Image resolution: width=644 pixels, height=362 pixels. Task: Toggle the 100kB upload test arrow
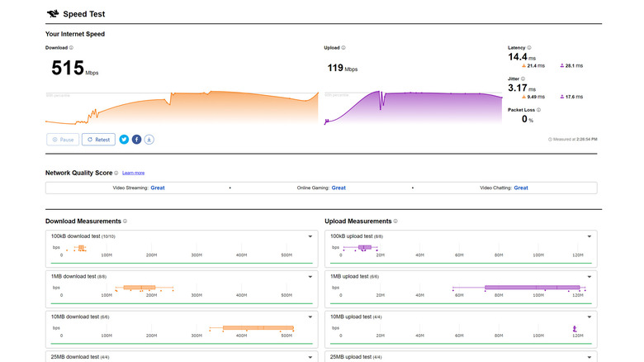pos(588,236)
